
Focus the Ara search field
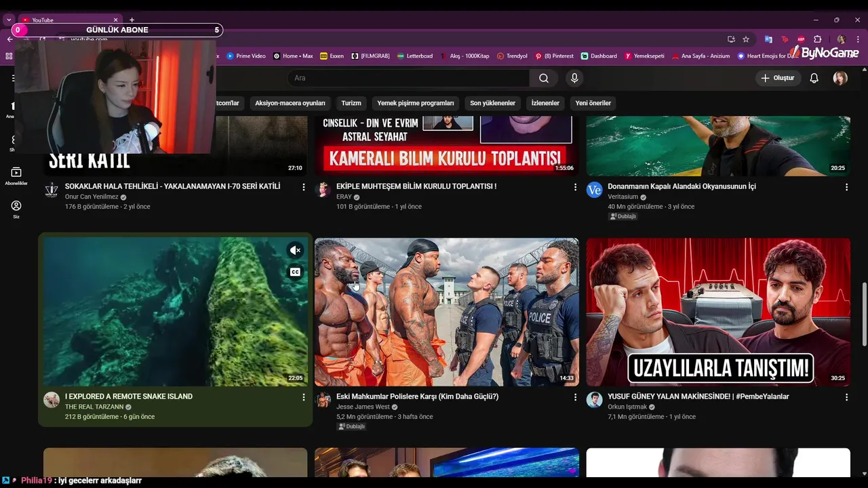pyautogui.click(x=408, y=78)
